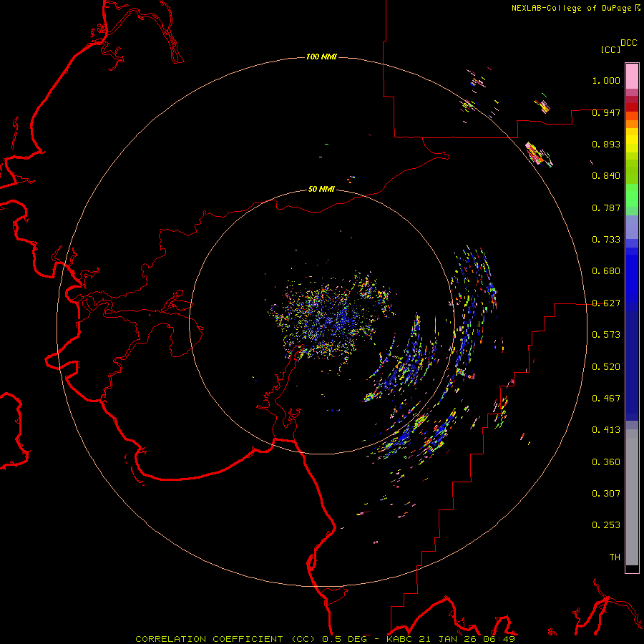The height and width of the screenshot is (644, 644).
Task: Click the 06:49 timestamp in the caption
Action: coord(500,639)
